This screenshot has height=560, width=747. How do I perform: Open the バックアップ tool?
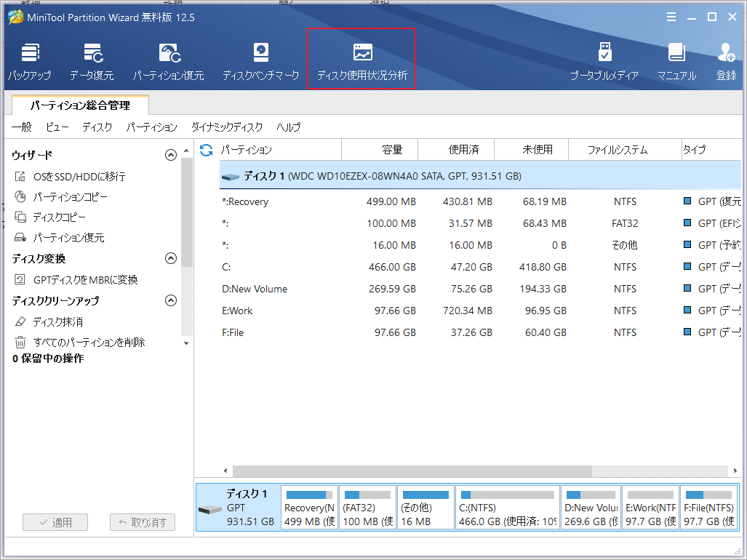[x=30, y=58]
